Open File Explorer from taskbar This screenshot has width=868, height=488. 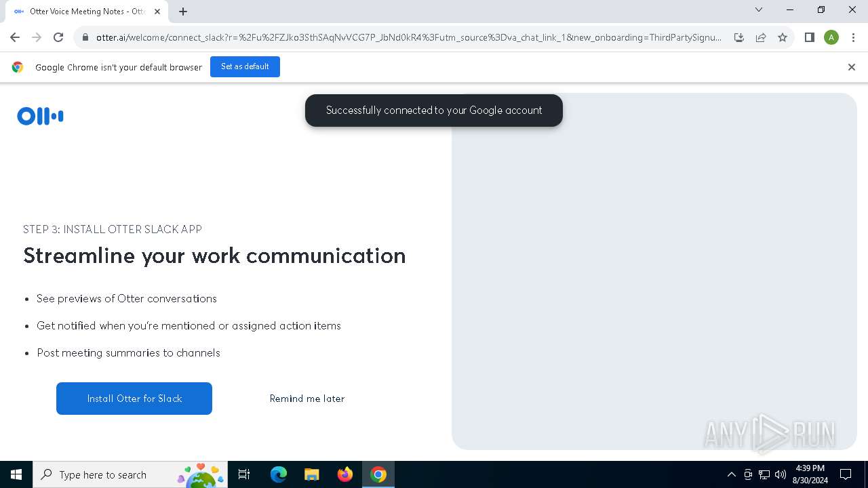[x=311, y=474]
